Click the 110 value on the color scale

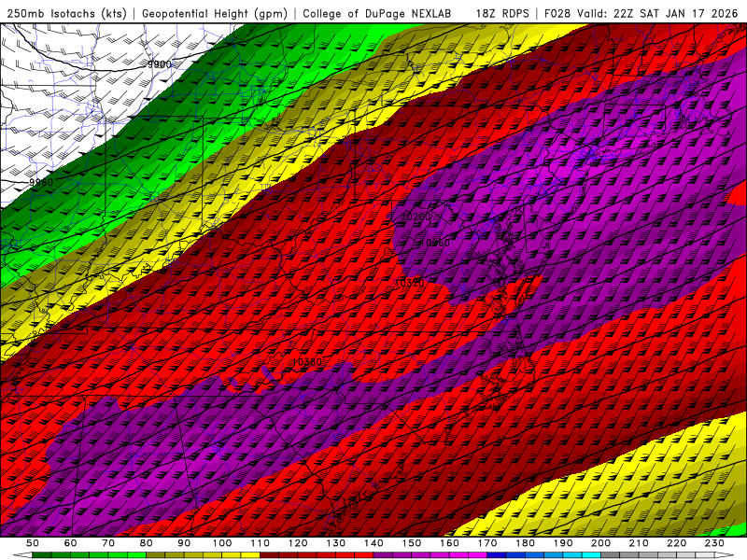click(x=261, y=543)
